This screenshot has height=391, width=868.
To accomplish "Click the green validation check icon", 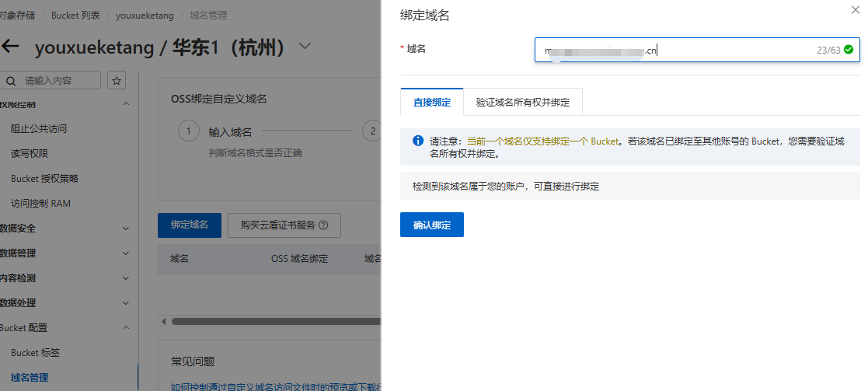I will click(848, 50).
